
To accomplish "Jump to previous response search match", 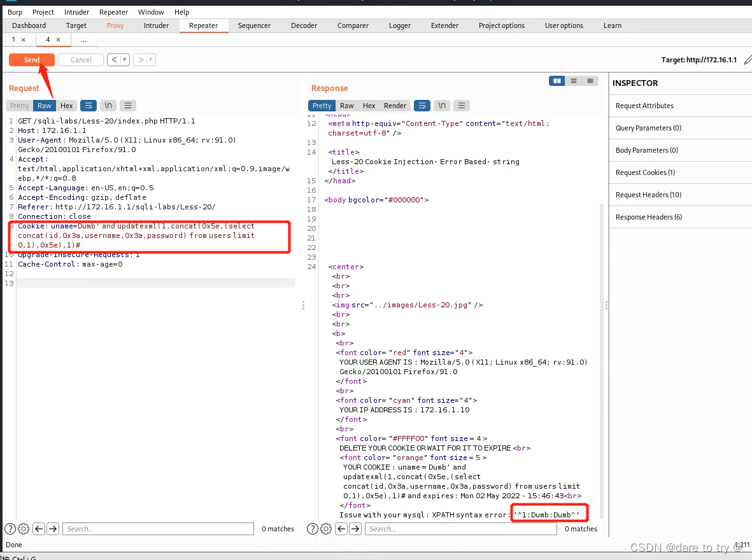I will click(x=341, y=529).
